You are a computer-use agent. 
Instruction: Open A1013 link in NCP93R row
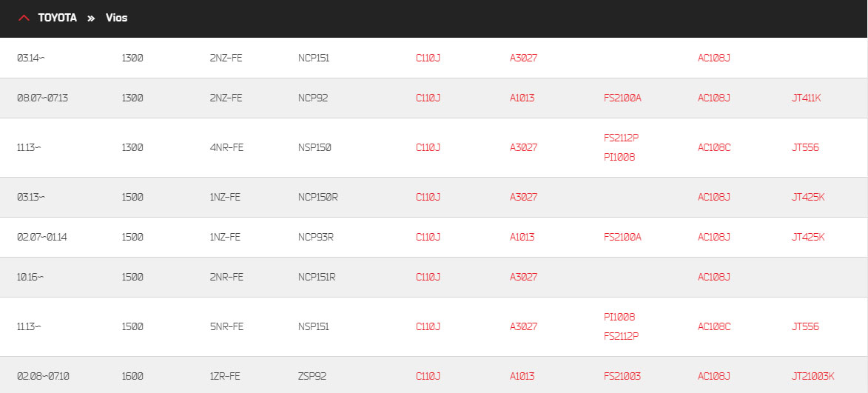click(522, 237)
